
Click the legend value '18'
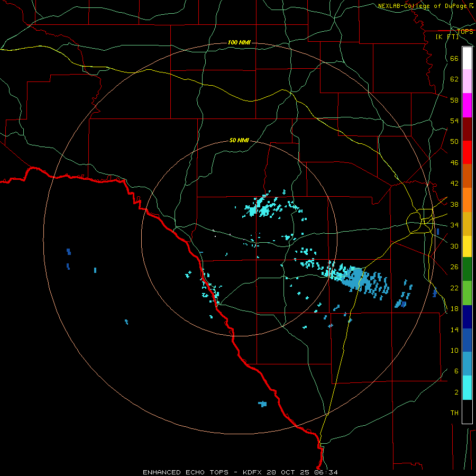(454, 308)
